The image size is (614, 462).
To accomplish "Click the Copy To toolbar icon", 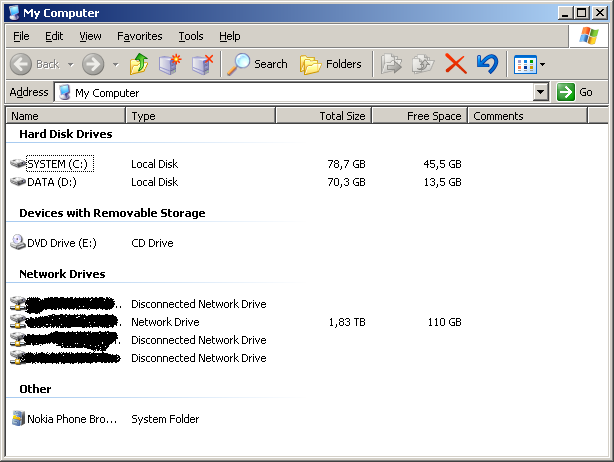I will click(x=423, y=64).
